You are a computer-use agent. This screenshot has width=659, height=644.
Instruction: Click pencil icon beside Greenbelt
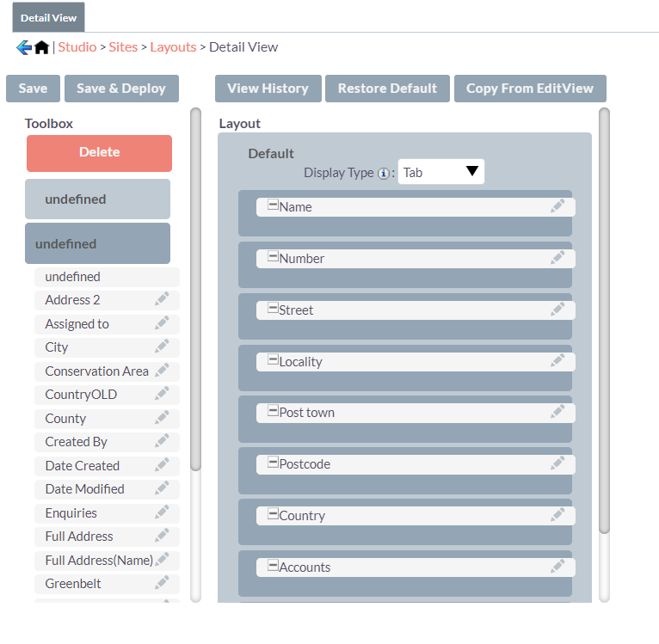click(162, 582)
